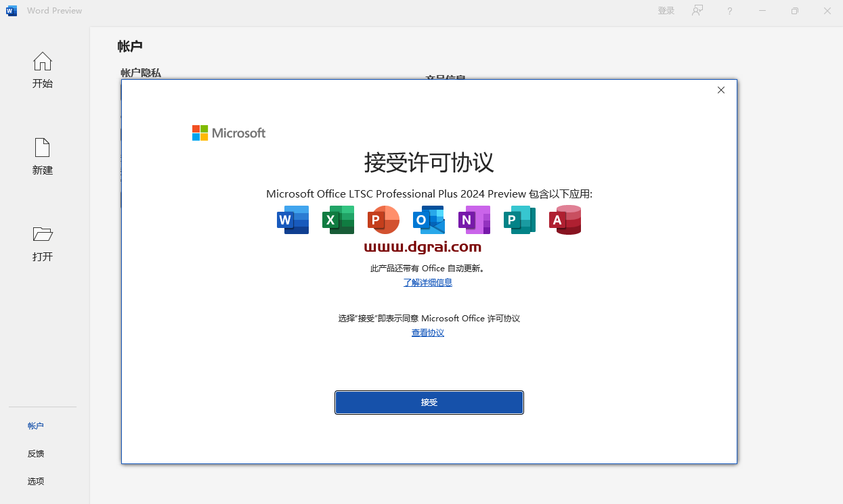Click the PowerPoint app icon
Screen dimensions: 843x504
(x=383, y=220)
